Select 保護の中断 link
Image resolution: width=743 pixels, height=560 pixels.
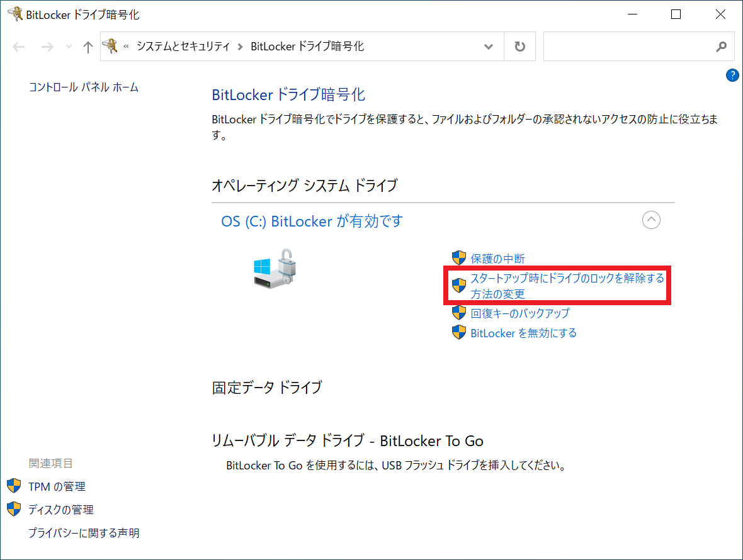[497, 259]
